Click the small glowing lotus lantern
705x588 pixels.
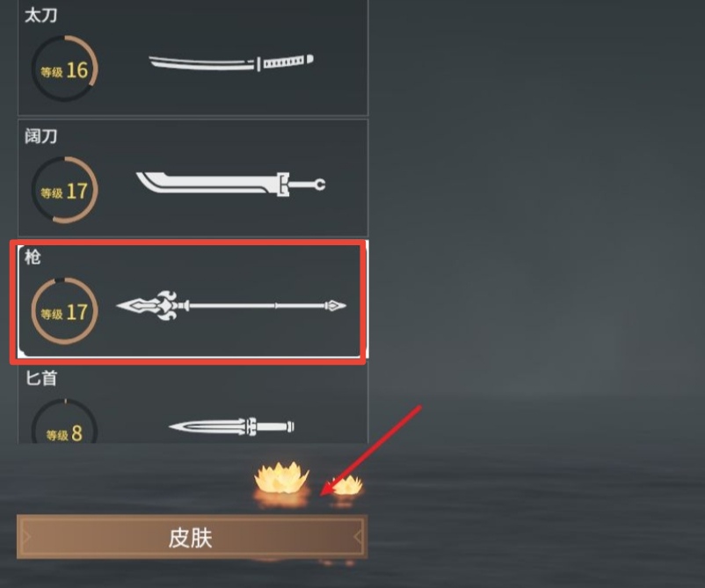(x=346, y=485)
